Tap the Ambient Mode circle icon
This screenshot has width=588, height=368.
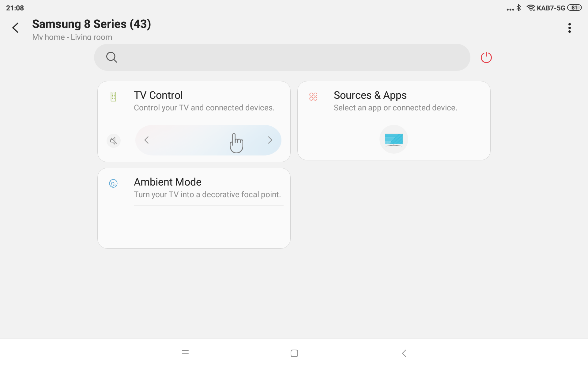tap(113, 183)
